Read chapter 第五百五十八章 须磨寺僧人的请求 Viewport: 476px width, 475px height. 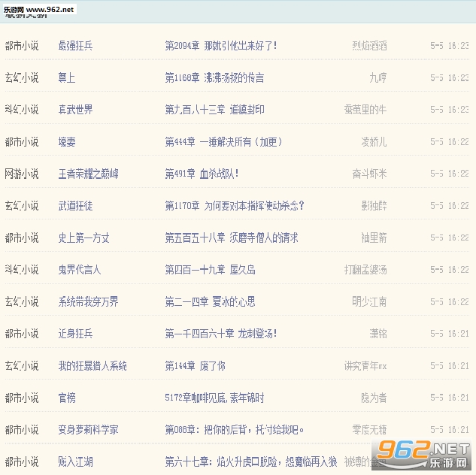(x=232, y=237)
